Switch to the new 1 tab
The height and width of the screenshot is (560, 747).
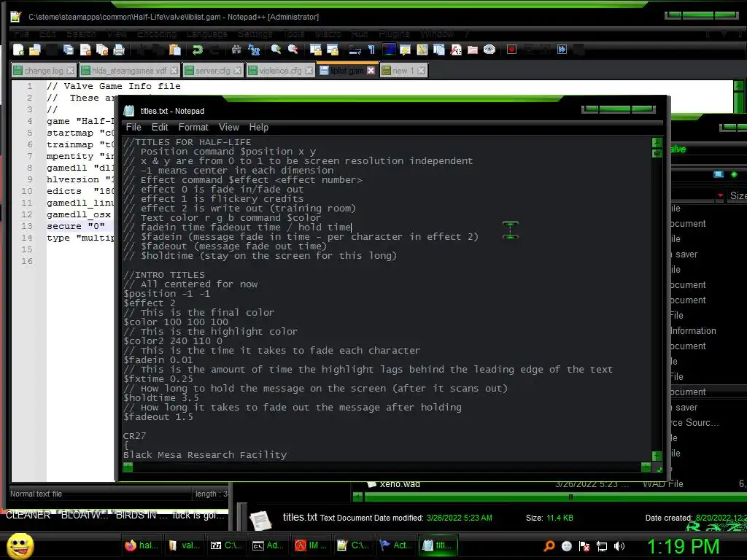click(403, 71)
